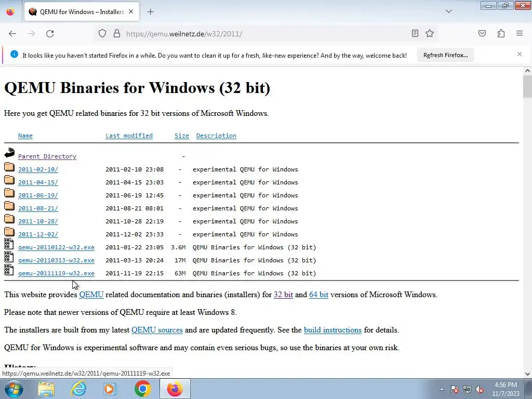The width and height of the screenshot is (532, 399).
Task: Click the 2011-02-10 23:08 timestamp
Action: (135, 169)
